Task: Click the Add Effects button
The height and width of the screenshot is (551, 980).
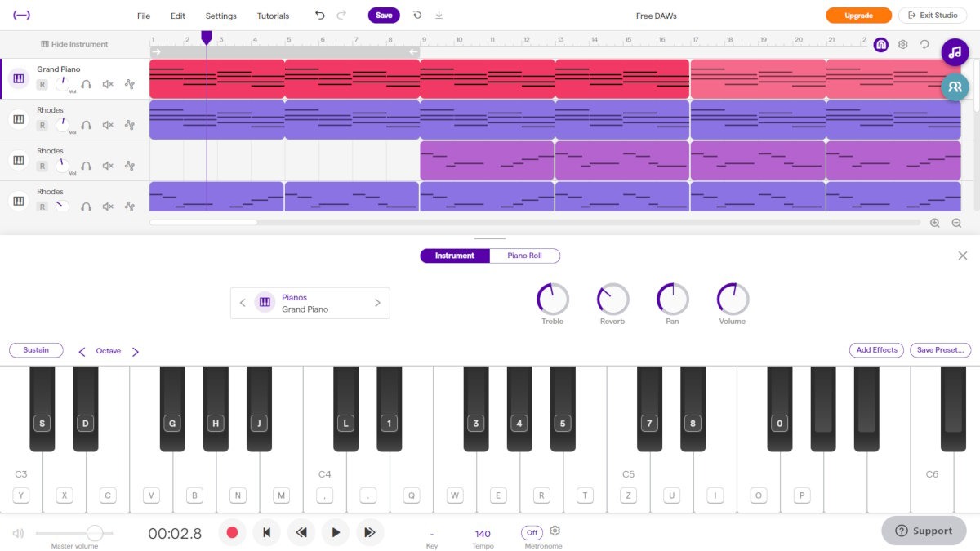Action: click(x=876, y=349)
